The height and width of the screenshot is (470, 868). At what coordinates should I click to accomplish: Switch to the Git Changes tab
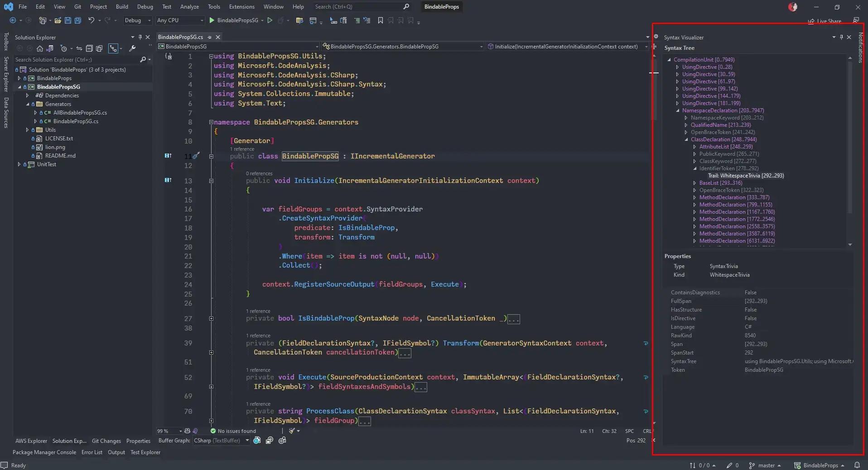(x=106, y=441)
